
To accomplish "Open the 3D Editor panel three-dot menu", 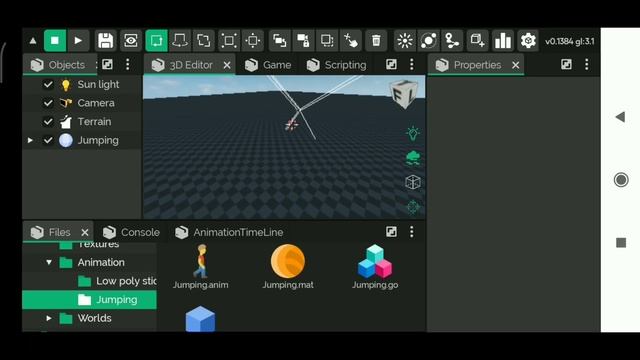I will (411, 64).
